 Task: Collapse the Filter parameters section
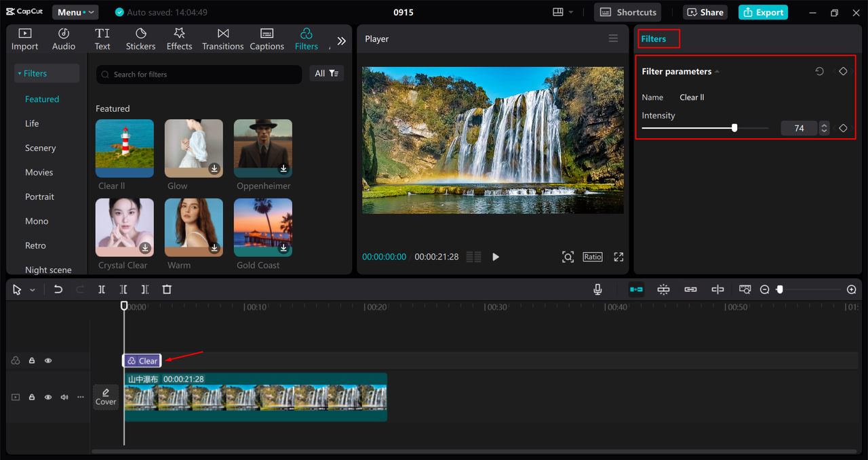click(717, 72)
